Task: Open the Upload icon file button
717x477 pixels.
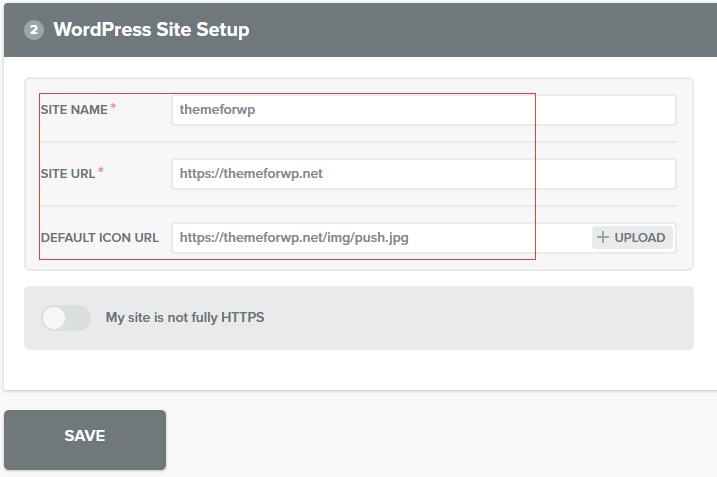Action: 631,238
